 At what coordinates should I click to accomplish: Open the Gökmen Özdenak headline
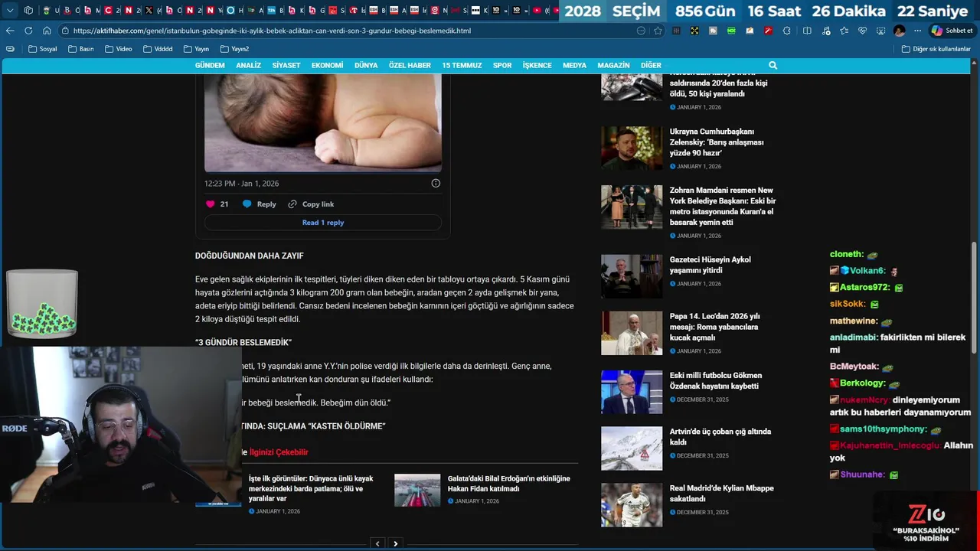716,381
